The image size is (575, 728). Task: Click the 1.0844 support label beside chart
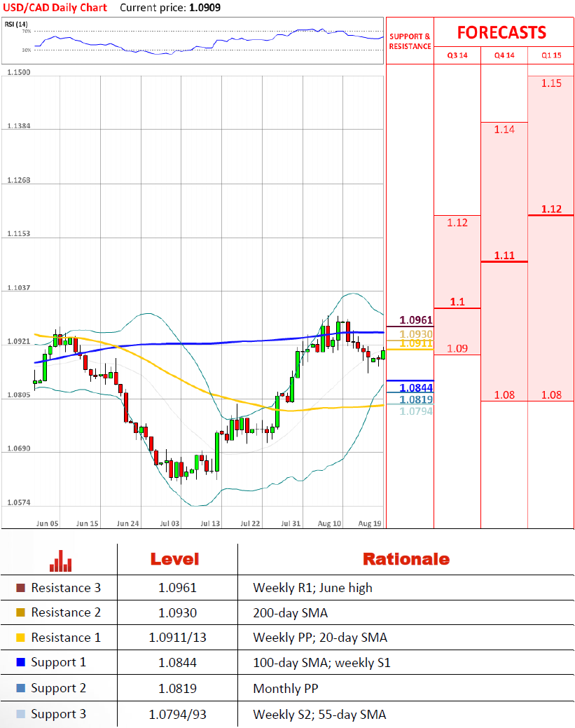[x=416, y=387]
